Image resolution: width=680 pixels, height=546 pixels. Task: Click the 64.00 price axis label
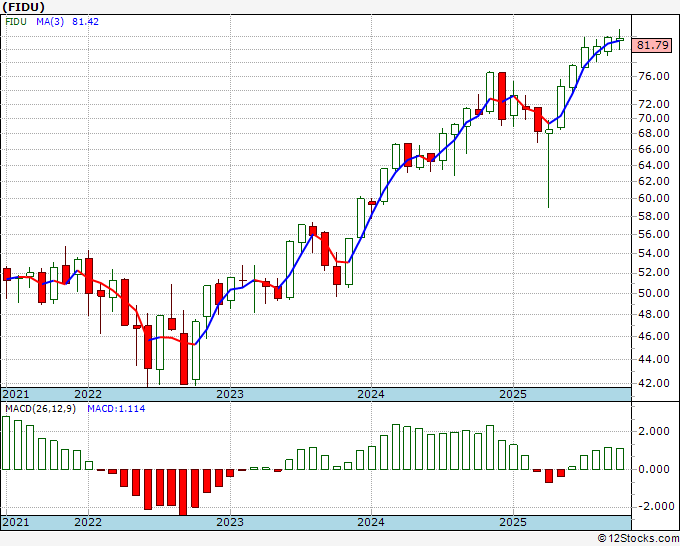(654, 165)
